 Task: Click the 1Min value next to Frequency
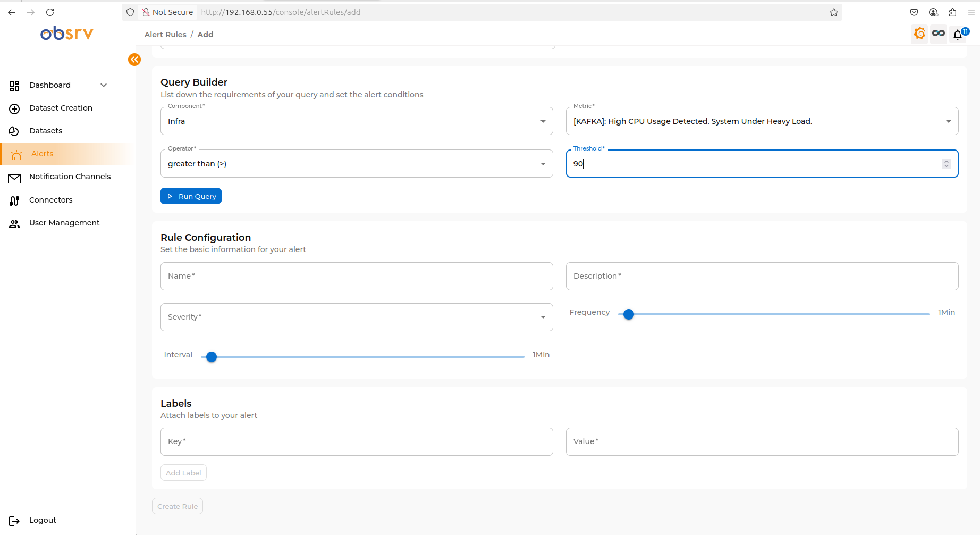(947, 312)
